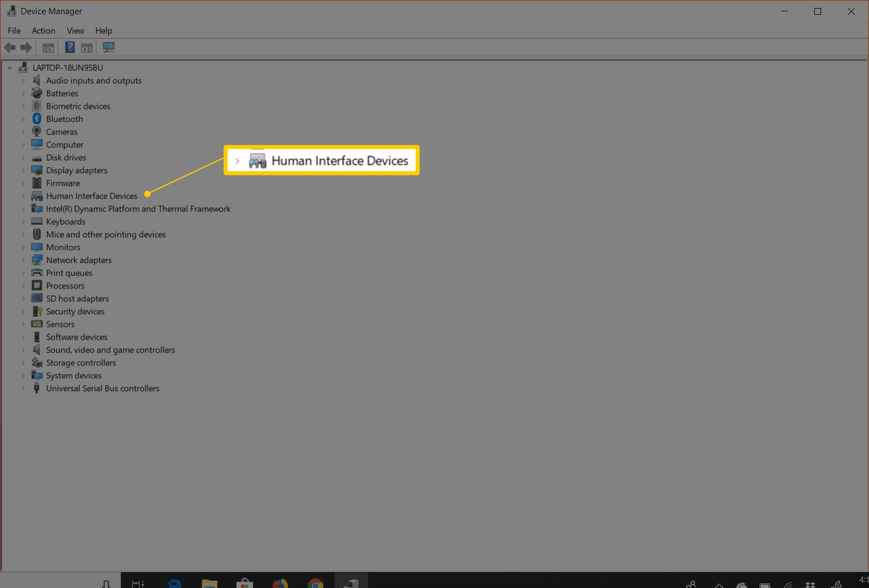Open the Help menu

click(104, 30)
